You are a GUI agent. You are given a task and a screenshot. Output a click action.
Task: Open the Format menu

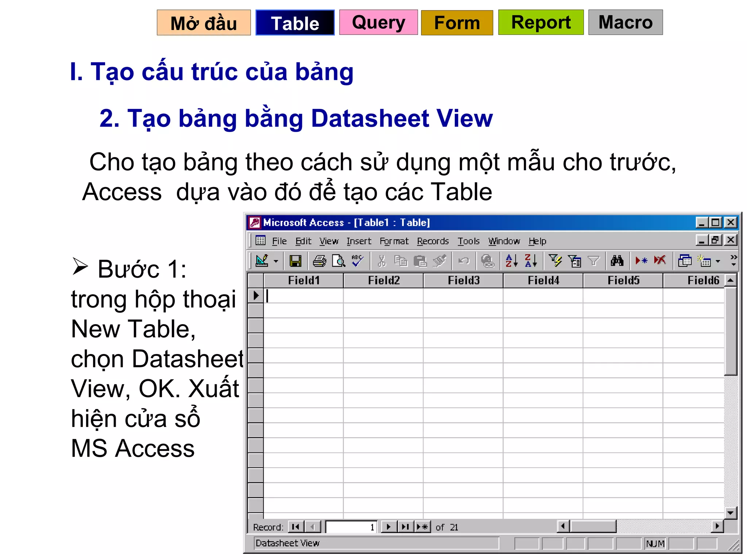(x=394, y=241)
